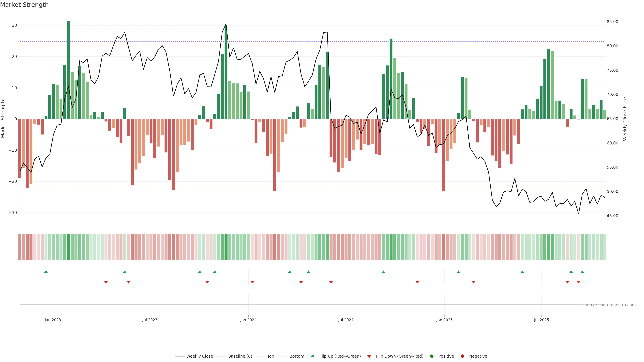This screenshot has width=644, height=362.
Task: Click the Positive green circle legend icon
Action: point(432,356)
